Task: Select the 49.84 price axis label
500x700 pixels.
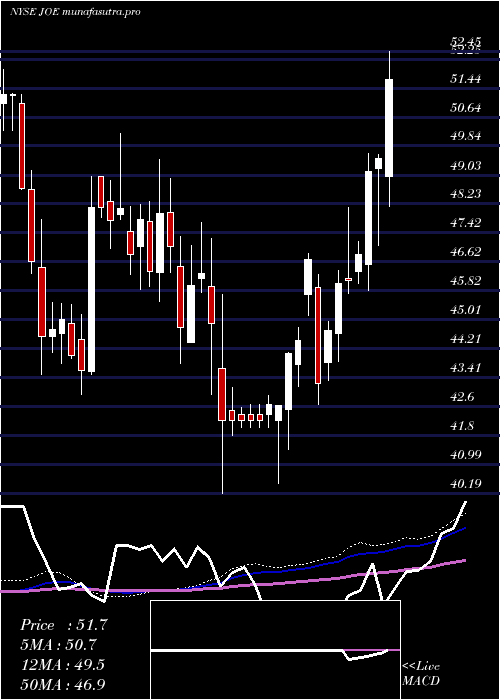Action: point(466,136)
